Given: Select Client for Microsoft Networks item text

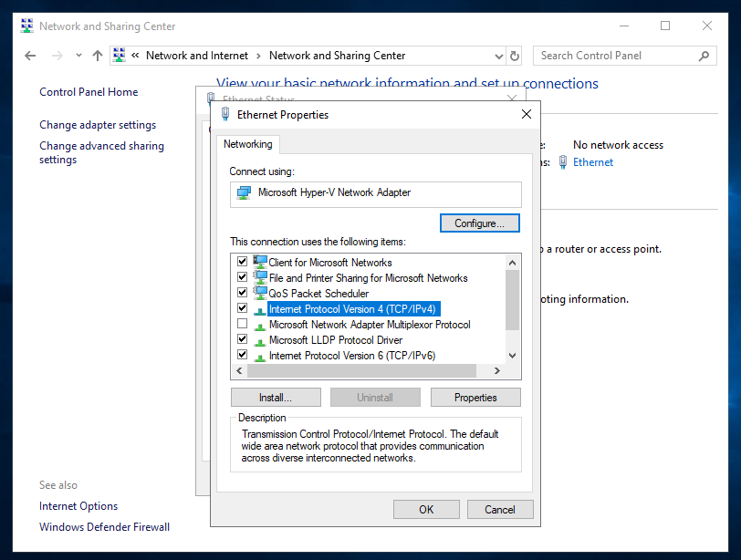Looking at the screenshot, I should click(330, 263).
